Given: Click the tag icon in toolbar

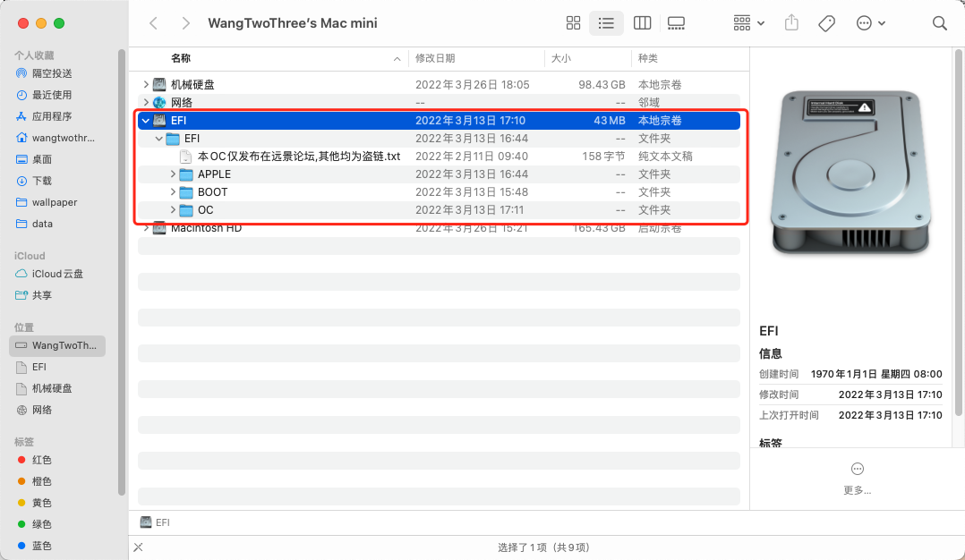Looking at the screenshot, I should [826, 23].
